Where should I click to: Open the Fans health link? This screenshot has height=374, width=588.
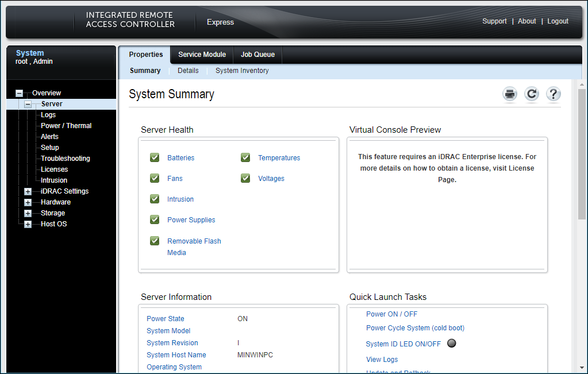click(x=175, y=178)
